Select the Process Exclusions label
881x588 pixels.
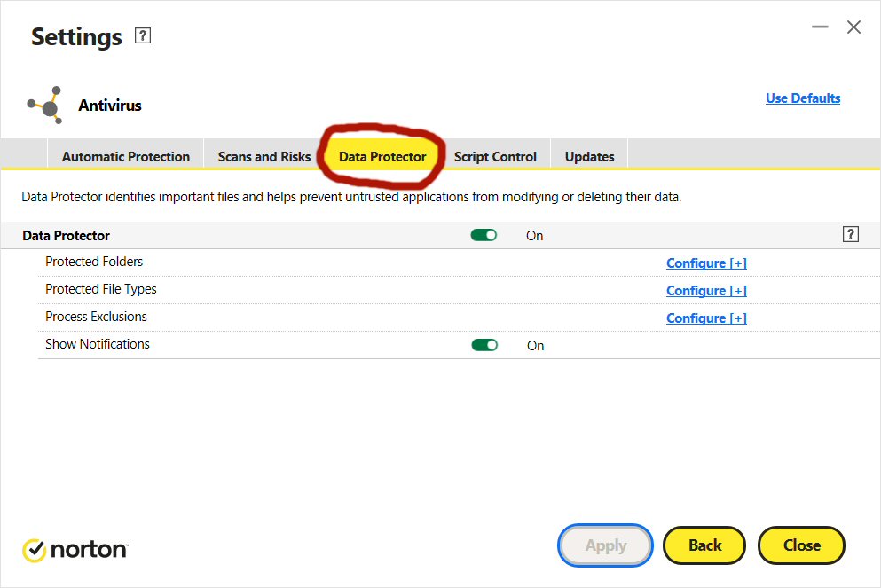click(x=96, y=317)
